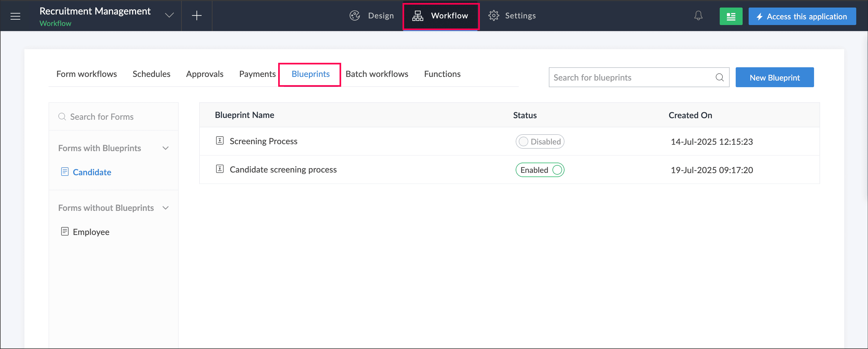Screen dimensions: 868x349
Task: Expand the Recruitment Management application dropdown
Action: click(169, 15)
